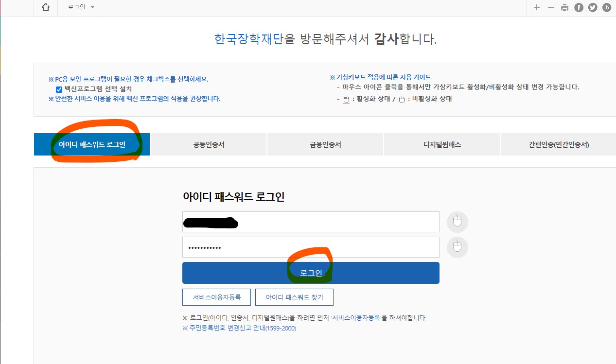616x364 pixels.
Task: Zoom out with the minus icon
Action: 551,7
